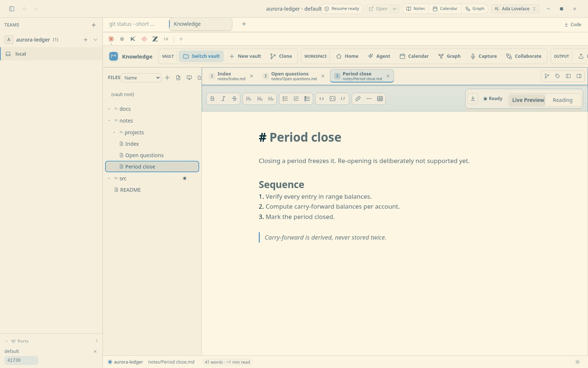Click the 41739 port badge

tap(21, 360)
